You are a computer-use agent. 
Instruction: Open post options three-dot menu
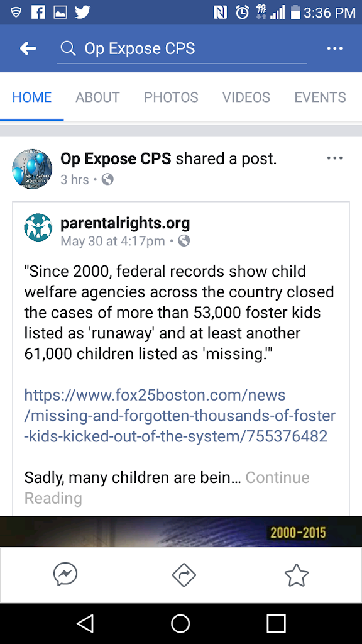(x=334, y=158)
